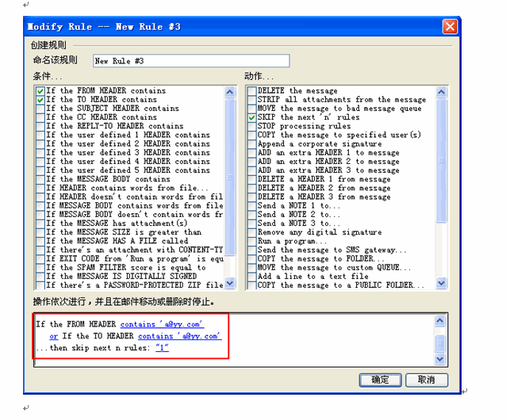Click down arrow of conditions list scrollbar
This screenshot has height=420, width=506.
click(230, 283)
